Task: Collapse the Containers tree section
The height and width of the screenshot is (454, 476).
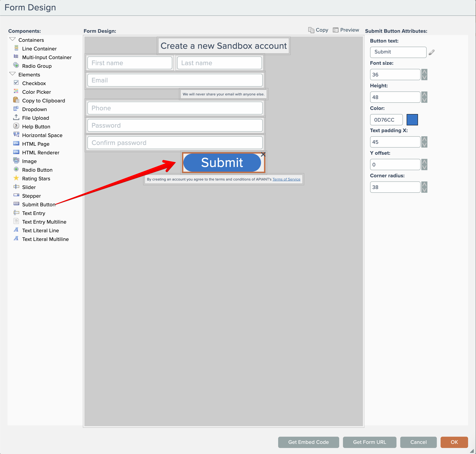Action: pyautogui.click(x=12, y=39)
